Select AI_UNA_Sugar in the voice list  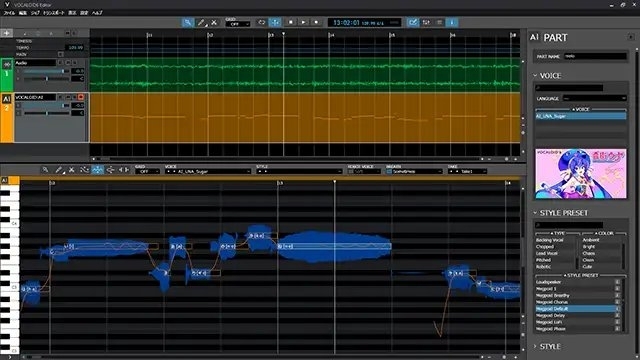[x=581, y=116]
